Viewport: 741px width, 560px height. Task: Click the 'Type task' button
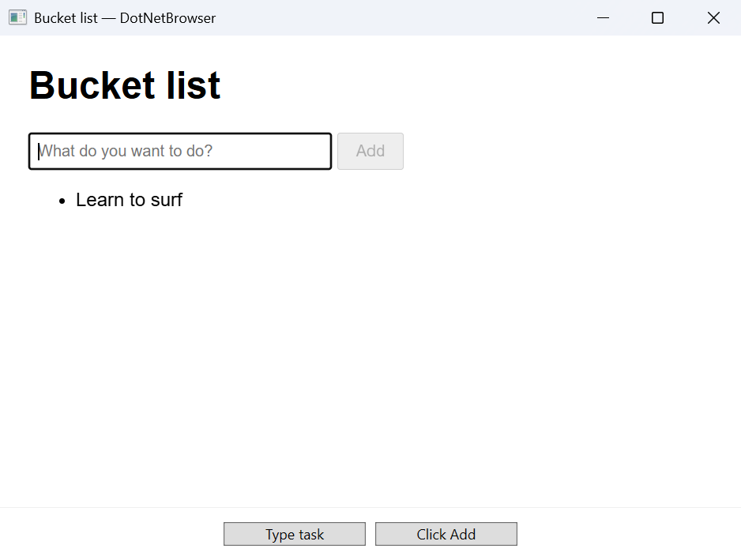(x=295, y=534)
